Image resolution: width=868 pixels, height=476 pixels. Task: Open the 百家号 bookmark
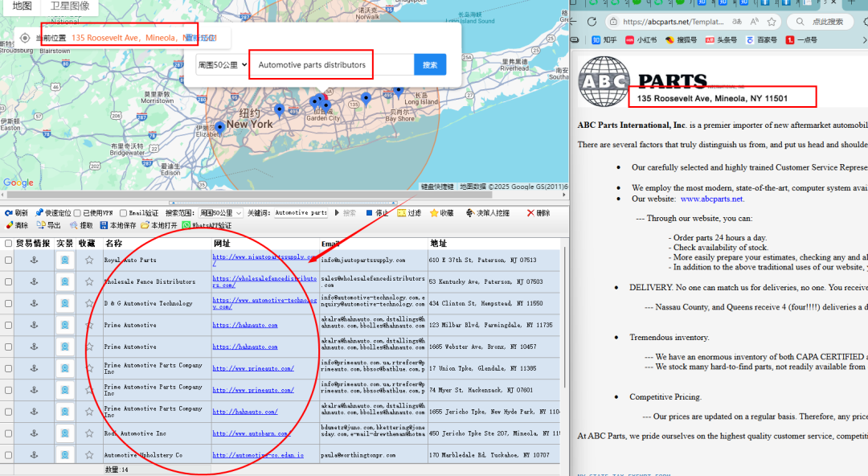pyautogui.click(x=761, y=40)
